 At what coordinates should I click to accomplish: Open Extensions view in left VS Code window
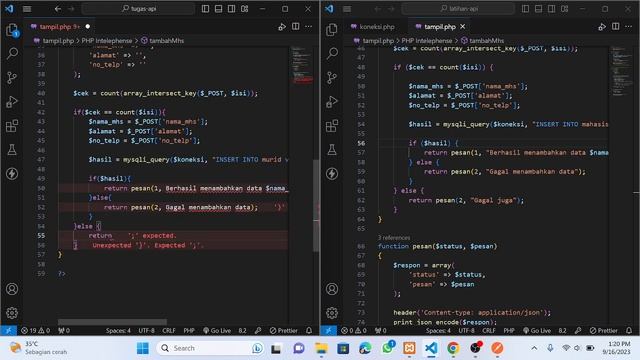[12, 125]
